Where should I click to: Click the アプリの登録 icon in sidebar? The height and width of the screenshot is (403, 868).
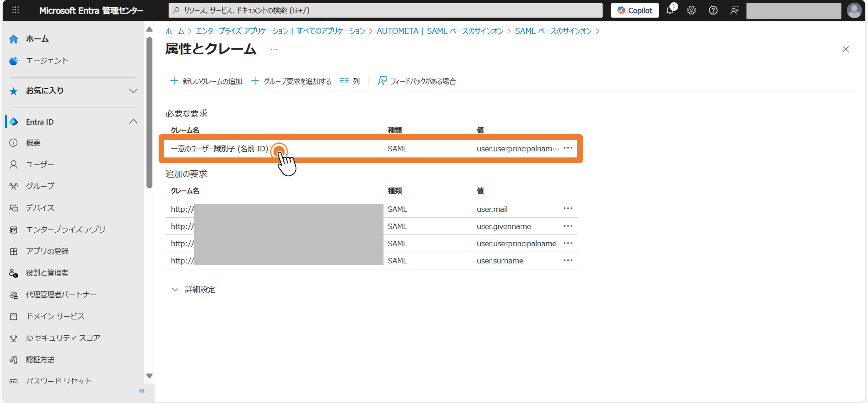pyautogui.click(x=13, y=251)
